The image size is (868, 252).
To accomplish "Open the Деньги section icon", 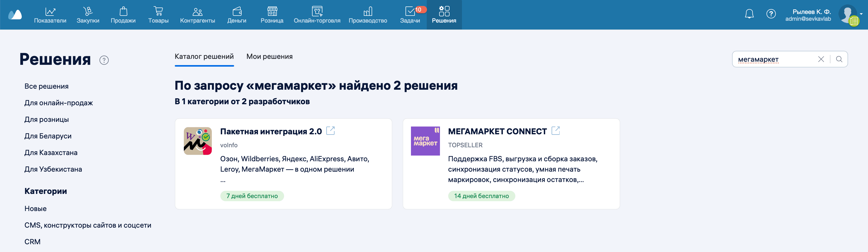I will 237,11.
